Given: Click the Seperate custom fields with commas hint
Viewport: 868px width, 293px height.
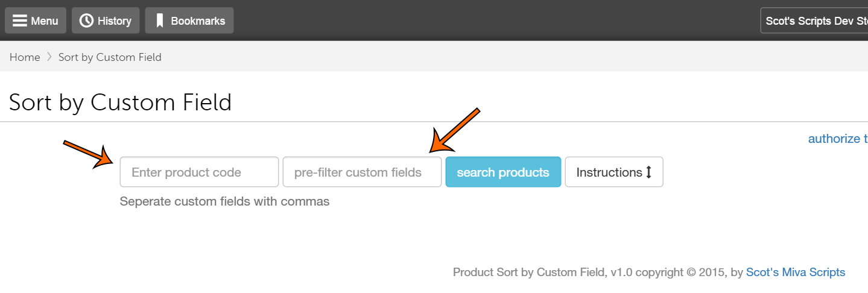Looking at the screenshot, I should pyautogui.click(x=224, y=201).
